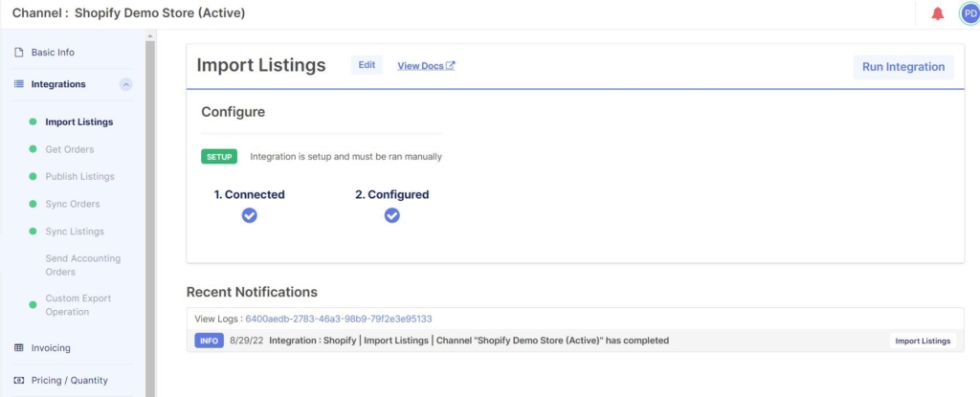The width and height of the screenshot is (980, 397).
Task: Click the Basic Info document icon
Action: pos(19,53)
